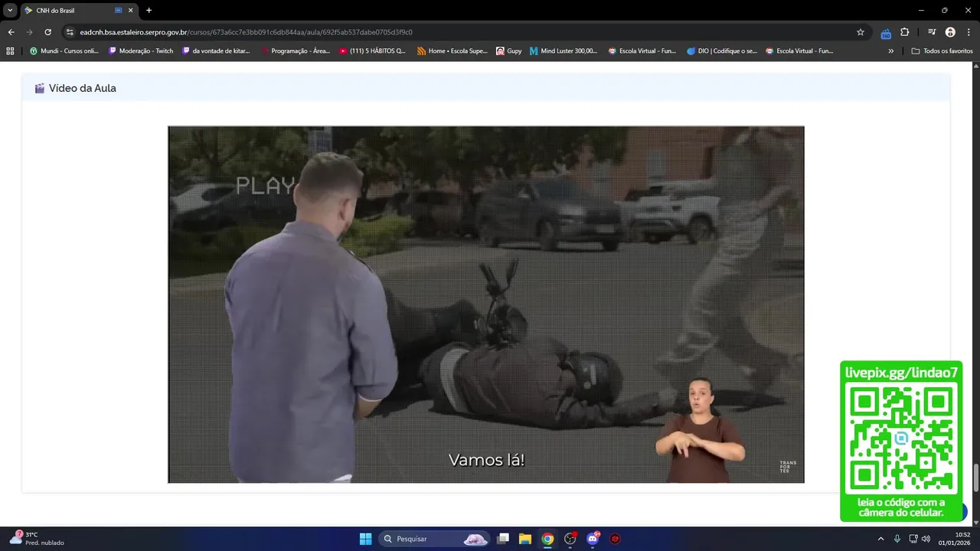Image resolution: width=980 pixels, height=551 pixels.
Task: Click the lesson video player
Action: pyautogui.click(x=486, y=305)
